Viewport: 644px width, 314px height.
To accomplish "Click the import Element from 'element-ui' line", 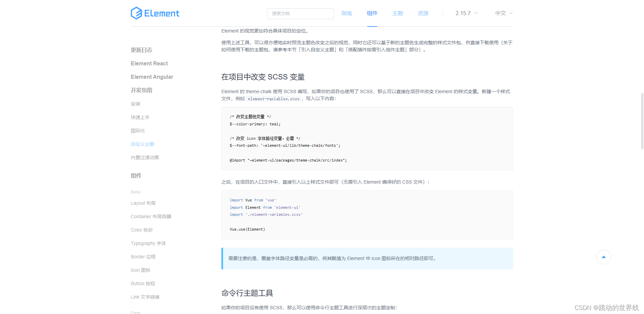I will [265, 207].
